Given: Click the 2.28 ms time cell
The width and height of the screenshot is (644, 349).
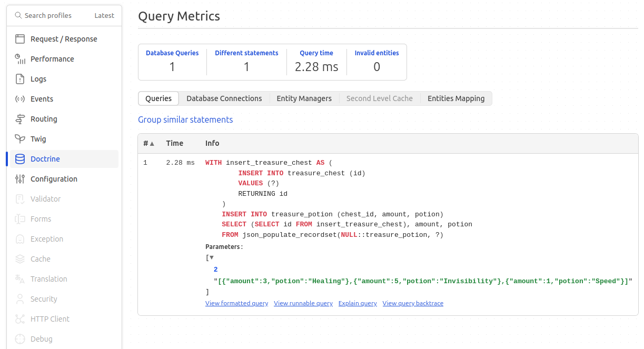Looking at the screenshot, I should [180, 163].
